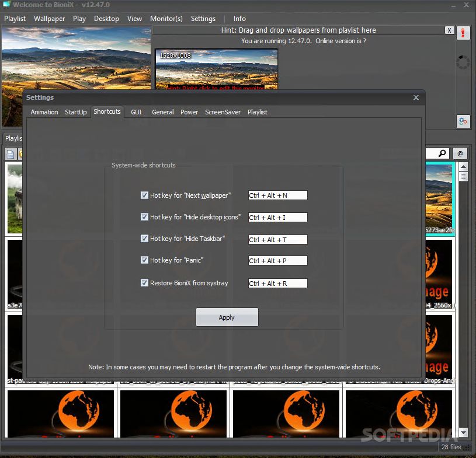Toggle the "Next wallpaper" hot key checkbox
The width and height of the screenshot is (476, 458).
(144, 195)
